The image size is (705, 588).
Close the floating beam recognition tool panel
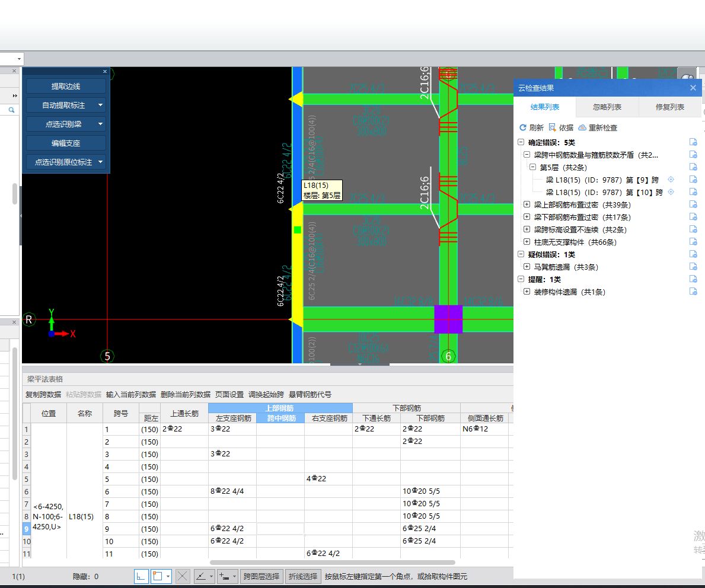click(x=105, y=72)
